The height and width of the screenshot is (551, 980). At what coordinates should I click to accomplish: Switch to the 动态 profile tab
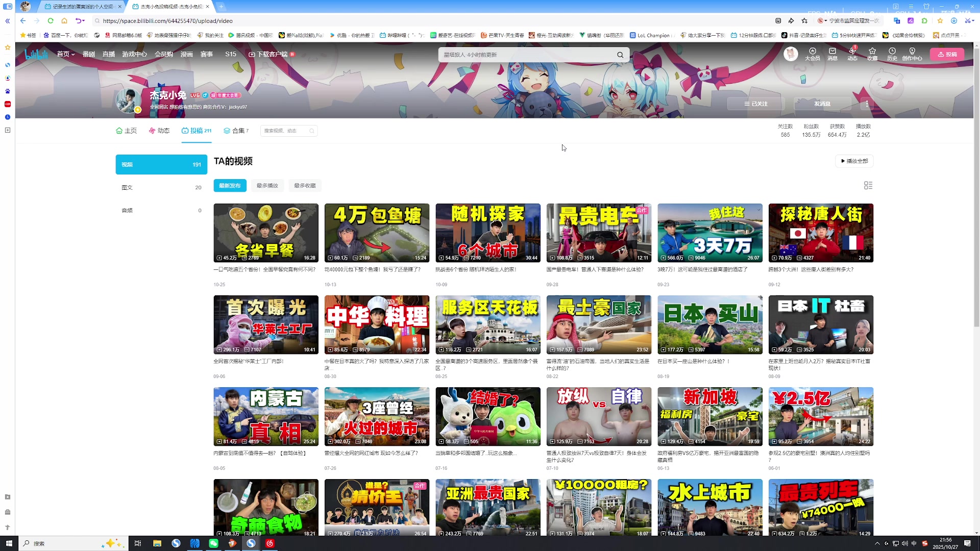(159, 131)
